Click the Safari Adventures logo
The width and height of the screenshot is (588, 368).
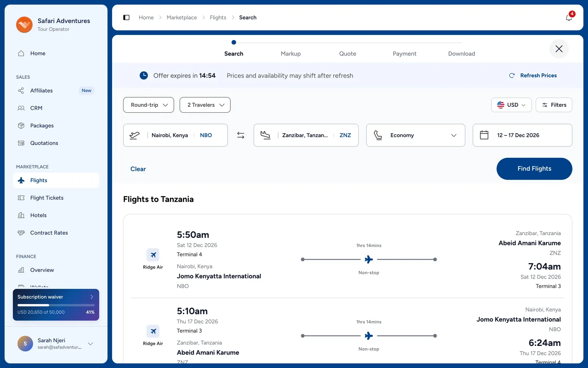[x=24, y=25]
